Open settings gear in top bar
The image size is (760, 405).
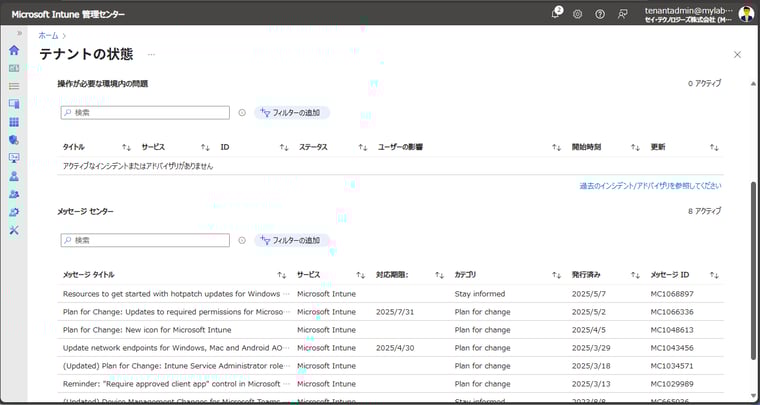click(577, 14)
